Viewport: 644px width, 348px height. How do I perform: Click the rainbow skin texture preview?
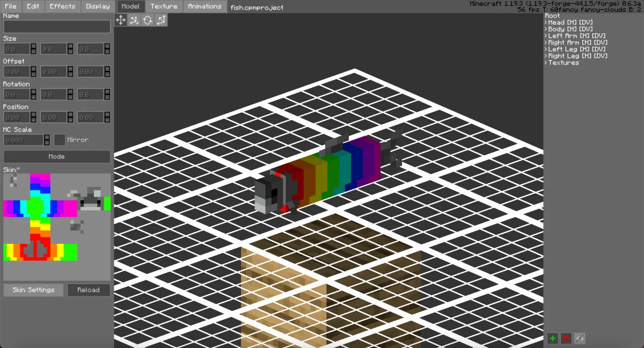(57, 227)
